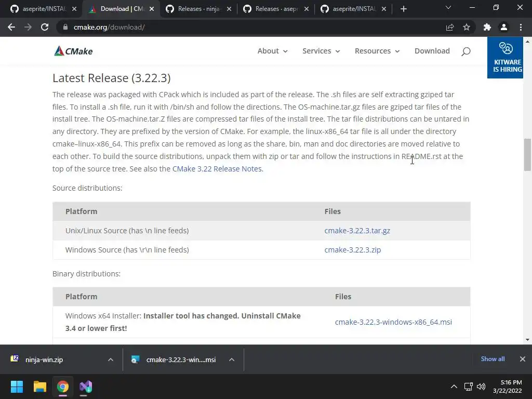Download cmake-3.22.3.tar.gz source
Screen dimensions: 532x399
(357, 230)
